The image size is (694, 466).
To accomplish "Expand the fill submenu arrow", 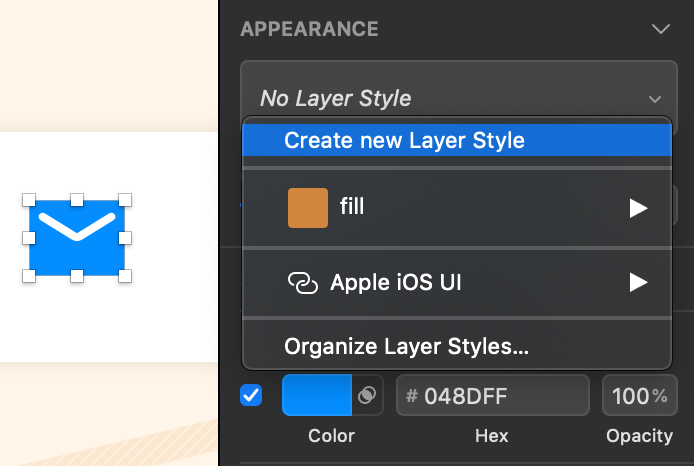I will tap(638, 208).
